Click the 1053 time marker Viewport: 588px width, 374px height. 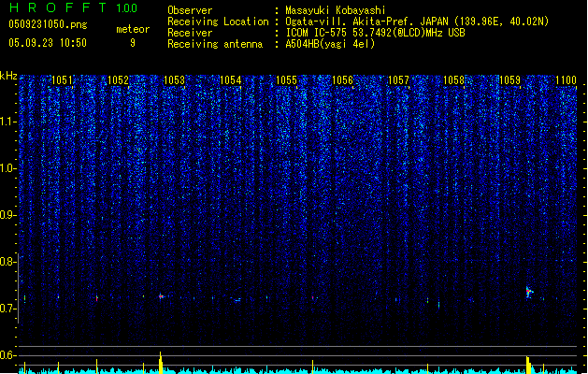coord(175,80)
